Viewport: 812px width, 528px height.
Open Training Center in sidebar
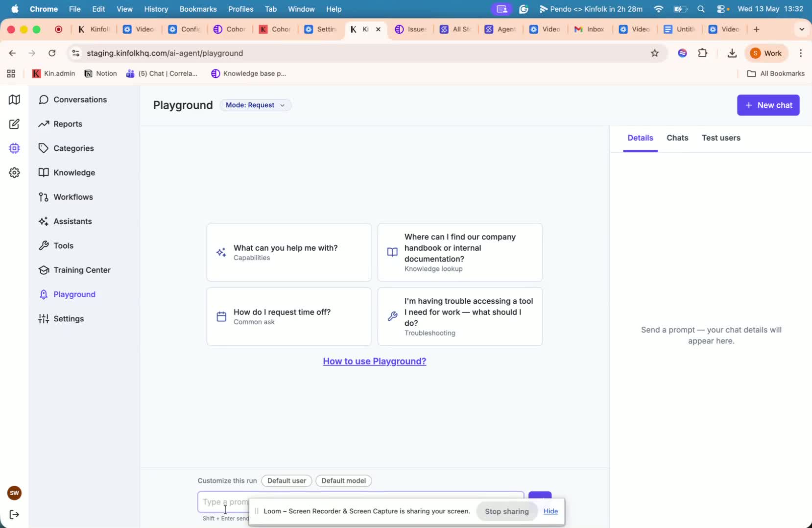[75, 270]
